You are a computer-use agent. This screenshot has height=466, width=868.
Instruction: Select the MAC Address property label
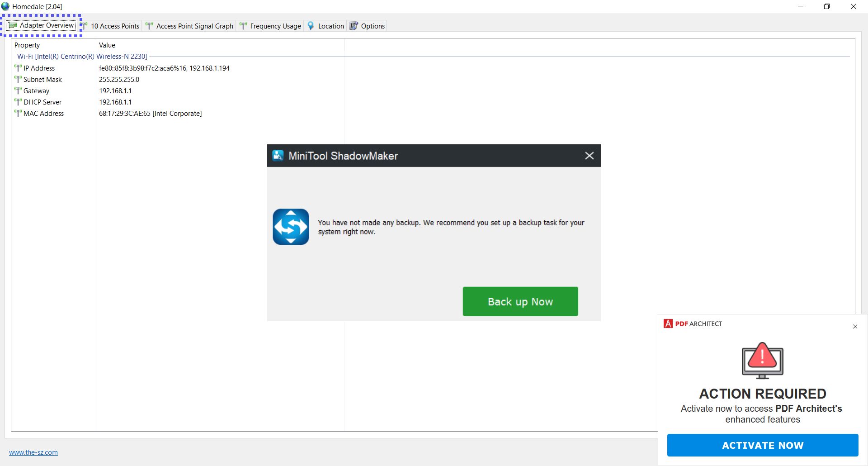[43, 113]
